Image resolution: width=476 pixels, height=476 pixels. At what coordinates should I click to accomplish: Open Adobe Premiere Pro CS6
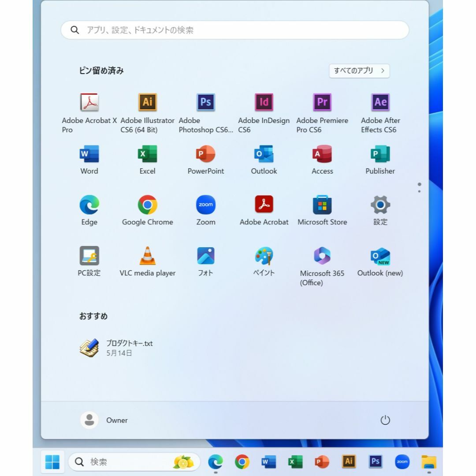pyautogui.click(x=322, y=113)
